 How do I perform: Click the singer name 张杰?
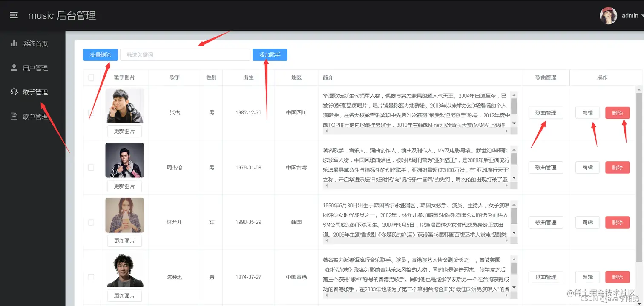coord(175,113)
